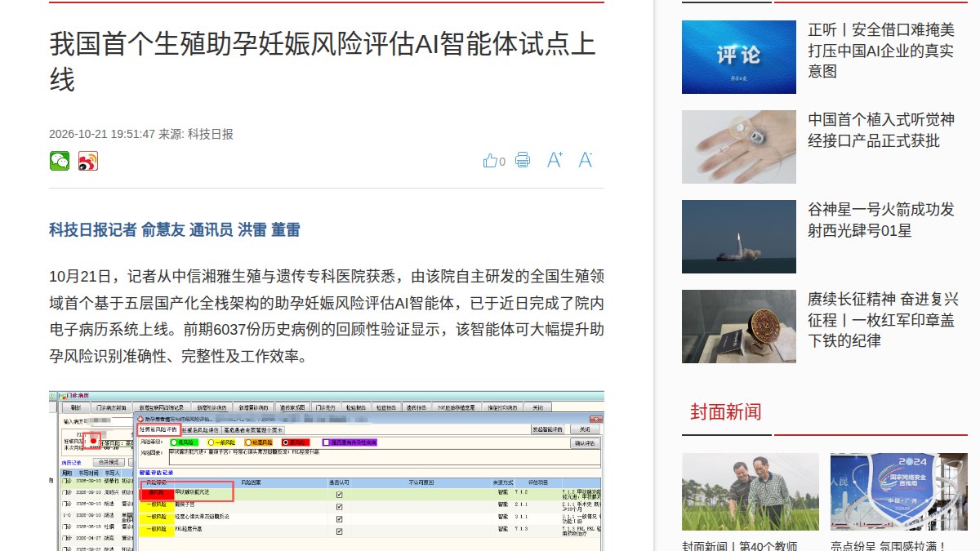
Task: Open the link 中国首个植入式听觉神经接口产品正式获批
Action: pos(881,131)
